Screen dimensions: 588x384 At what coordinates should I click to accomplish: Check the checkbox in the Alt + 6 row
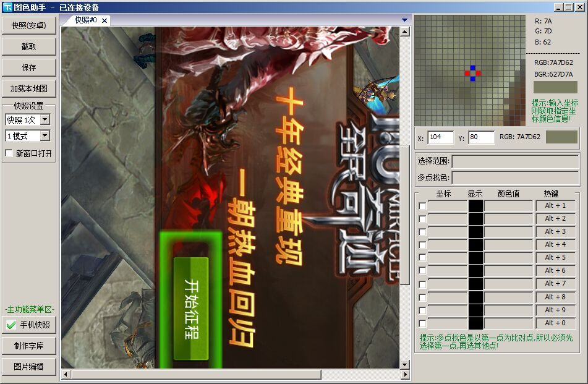pos(423,271)
